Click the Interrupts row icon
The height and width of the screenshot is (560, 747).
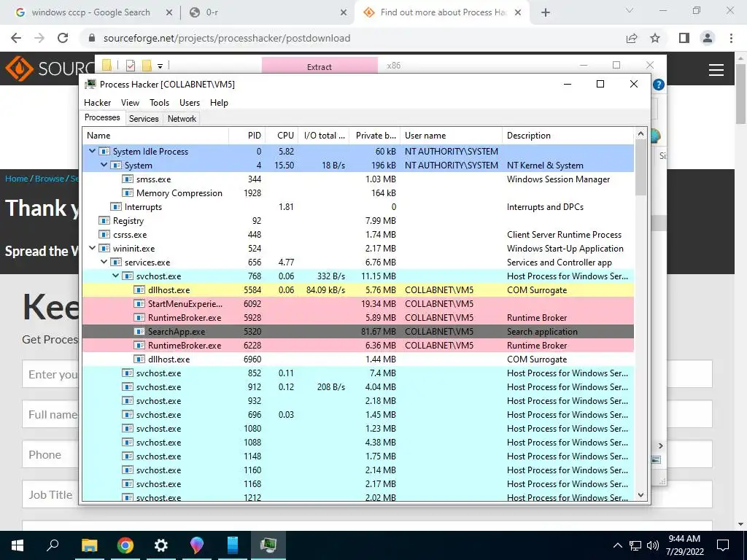116,206
